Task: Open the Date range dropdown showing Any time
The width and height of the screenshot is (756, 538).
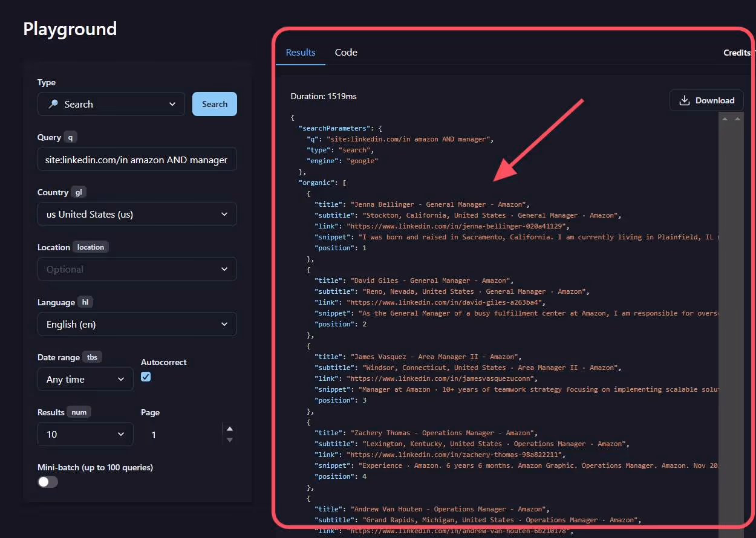Action: coord(85,379)
